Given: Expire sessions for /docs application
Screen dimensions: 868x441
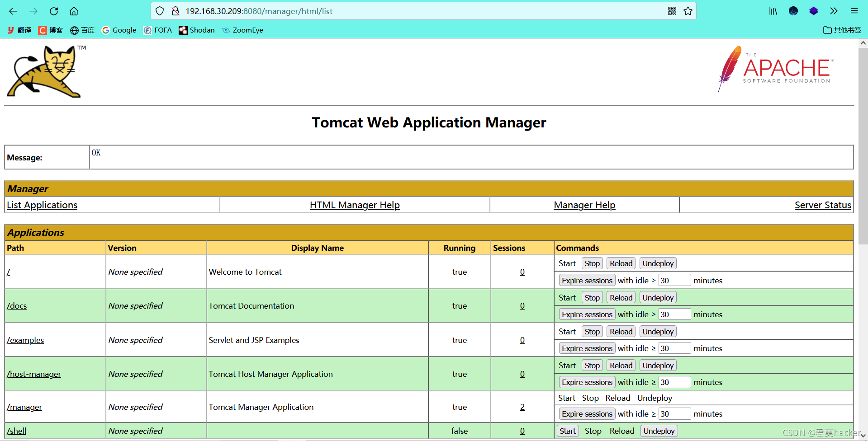Looking at the screenshot, I should click(x=587, y=314).
